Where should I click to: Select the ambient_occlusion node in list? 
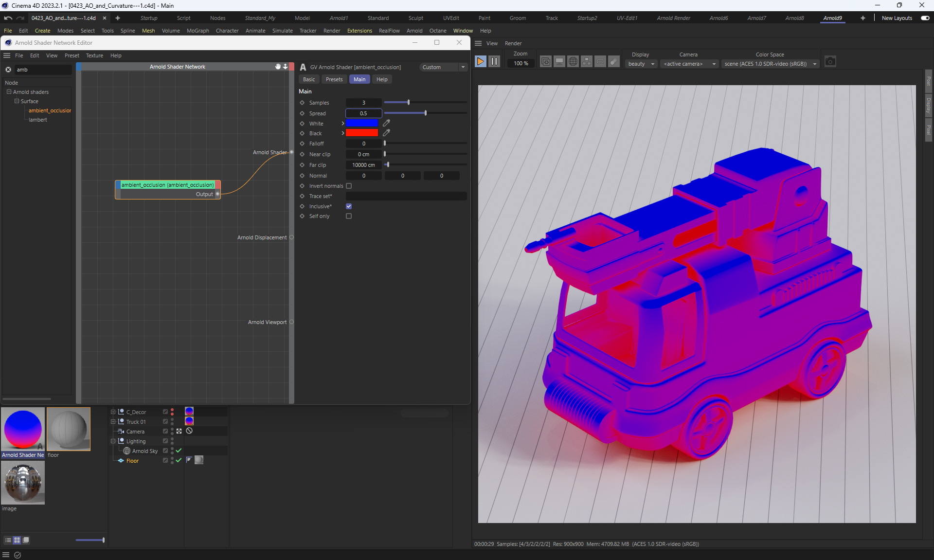49,110
